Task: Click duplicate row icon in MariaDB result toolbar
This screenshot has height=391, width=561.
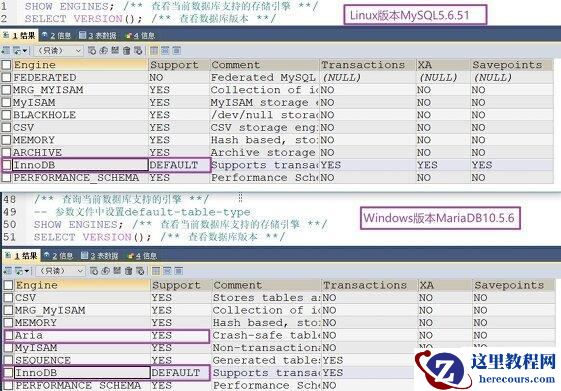Action: tap(106, 271)
